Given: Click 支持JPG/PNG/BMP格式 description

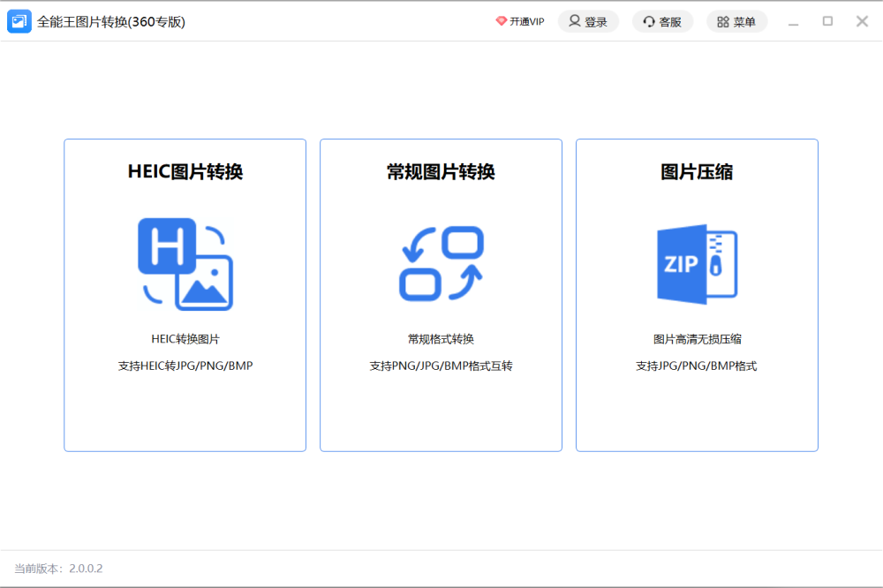Looking at the screenshot, I should [697, 366].
